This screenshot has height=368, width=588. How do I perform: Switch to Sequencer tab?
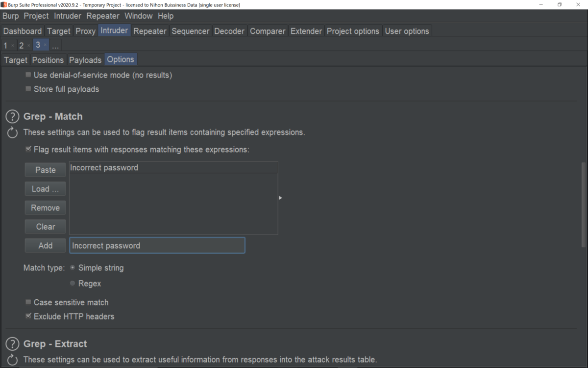coord(191,31)
